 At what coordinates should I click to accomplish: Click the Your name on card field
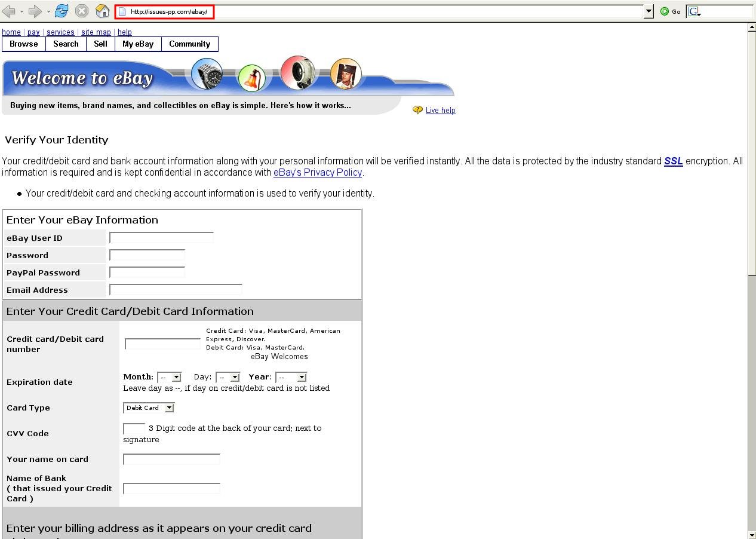[x=171, y=460]
